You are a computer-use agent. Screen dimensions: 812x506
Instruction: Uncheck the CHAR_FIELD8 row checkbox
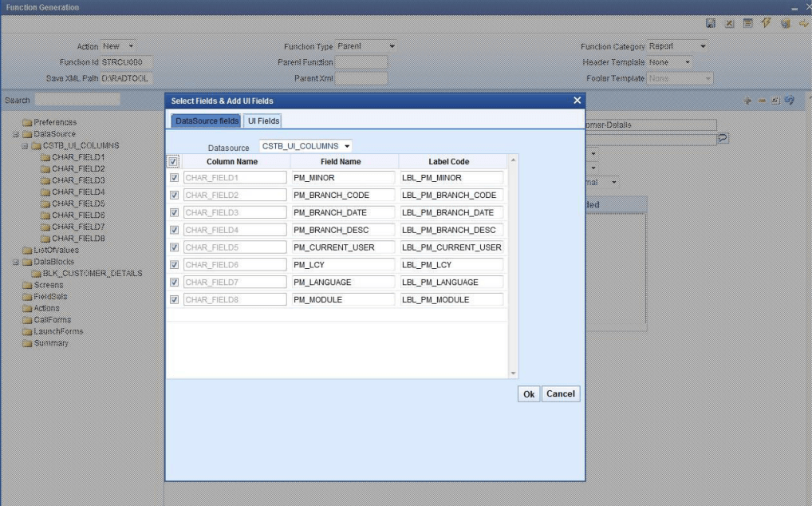174,300
